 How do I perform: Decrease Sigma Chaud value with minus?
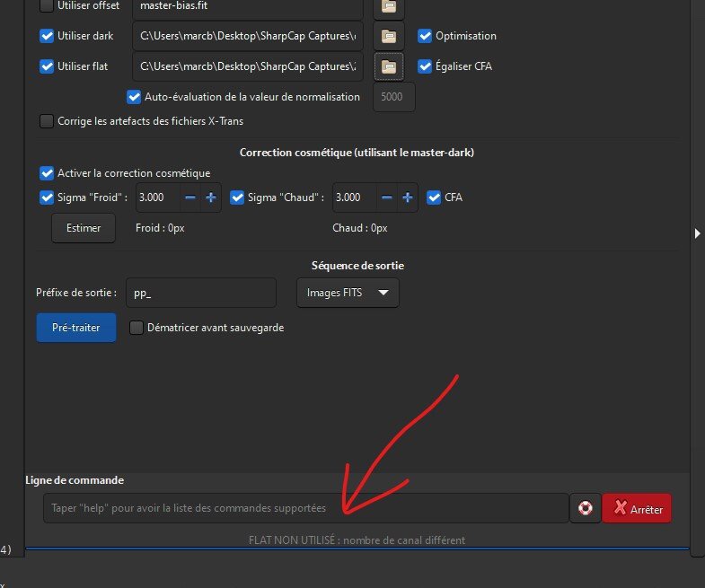386,197
